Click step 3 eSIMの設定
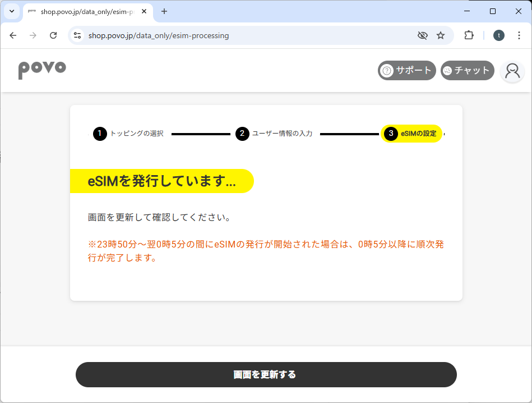Screen dimensions: 532x403 [x=411, y=134]
